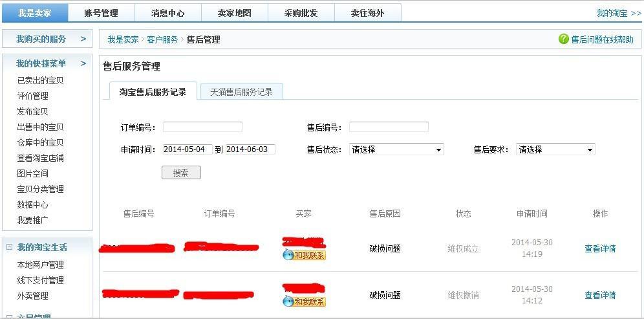644x319 pixels.
Task: Click the end date field 2014-06-03
Action: tap(250, 149)
